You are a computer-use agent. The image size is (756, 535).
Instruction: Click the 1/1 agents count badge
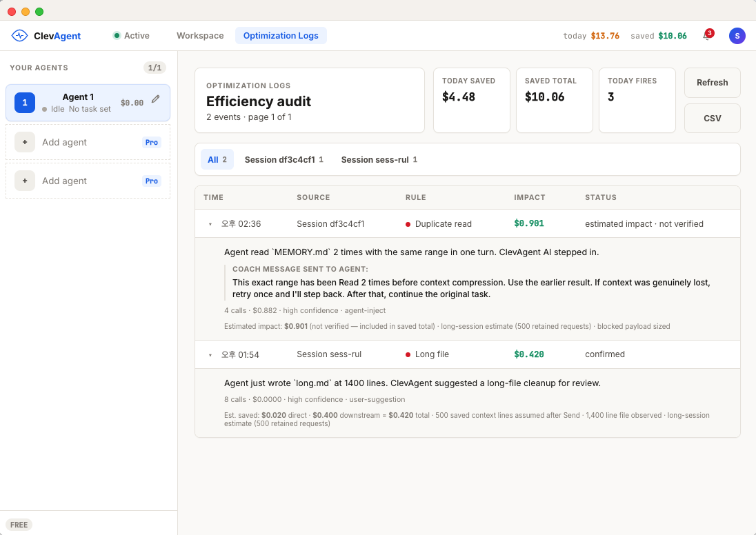coord(155,68)
